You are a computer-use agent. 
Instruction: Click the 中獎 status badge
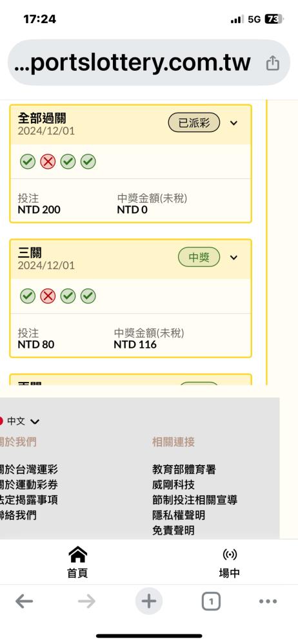(x=199, y=258)
